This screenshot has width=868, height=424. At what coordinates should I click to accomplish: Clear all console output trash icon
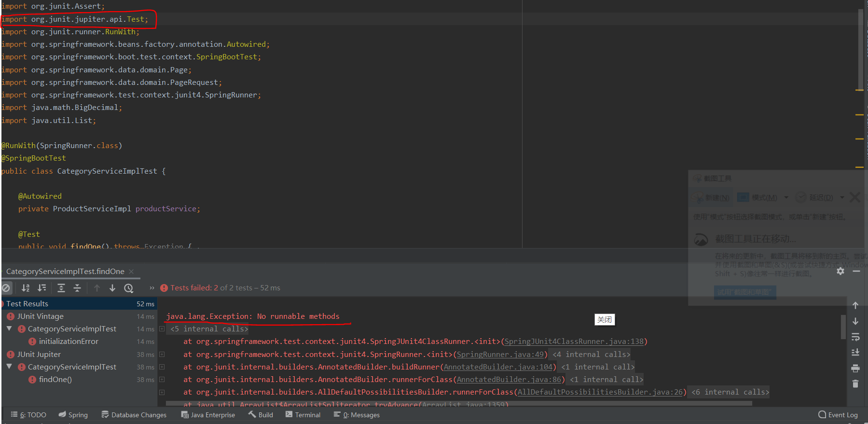click(855, 384)
